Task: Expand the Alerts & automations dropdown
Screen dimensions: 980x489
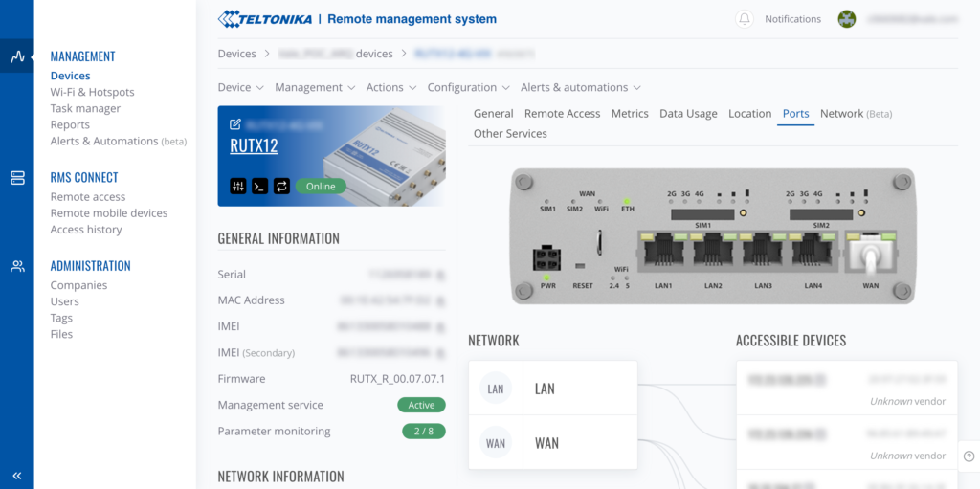Action: coord(581,87)
